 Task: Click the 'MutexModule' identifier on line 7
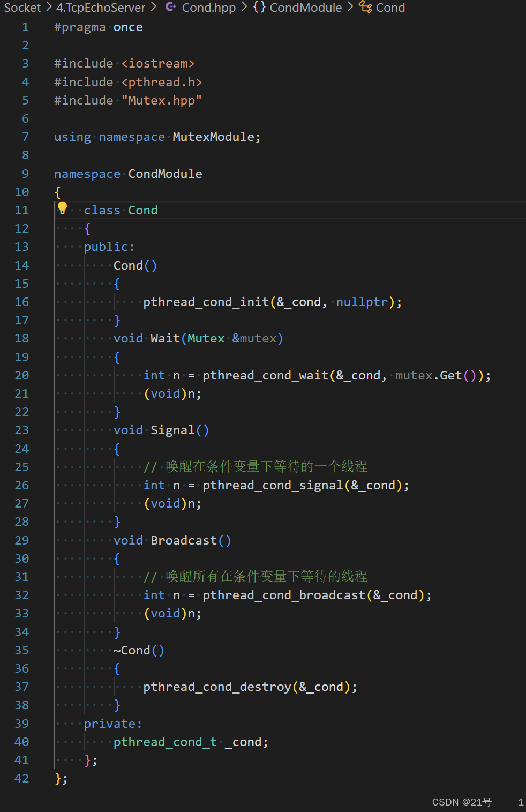point(213,137)
